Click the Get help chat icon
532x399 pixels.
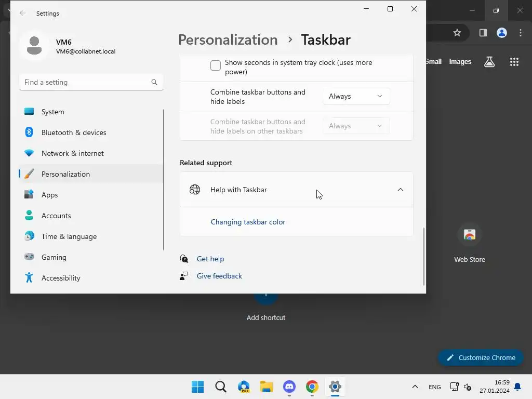click(x=184, y=259)
